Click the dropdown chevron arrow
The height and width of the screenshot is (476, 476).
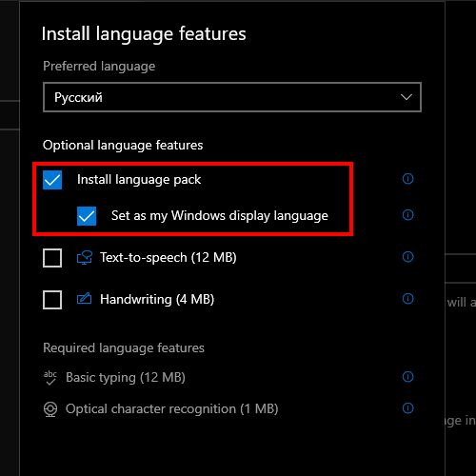pyautogui.click(x=407, y=97)
